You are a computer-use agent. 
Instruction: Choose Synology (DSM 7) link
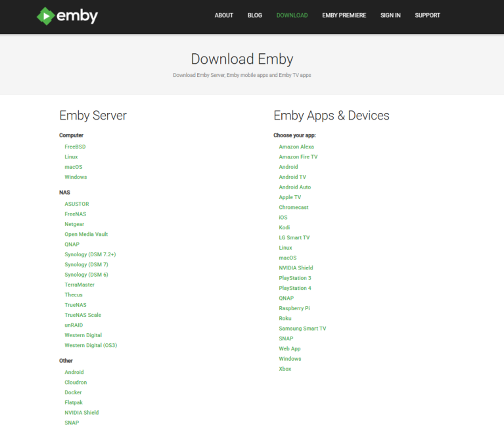tap(86, 265)
